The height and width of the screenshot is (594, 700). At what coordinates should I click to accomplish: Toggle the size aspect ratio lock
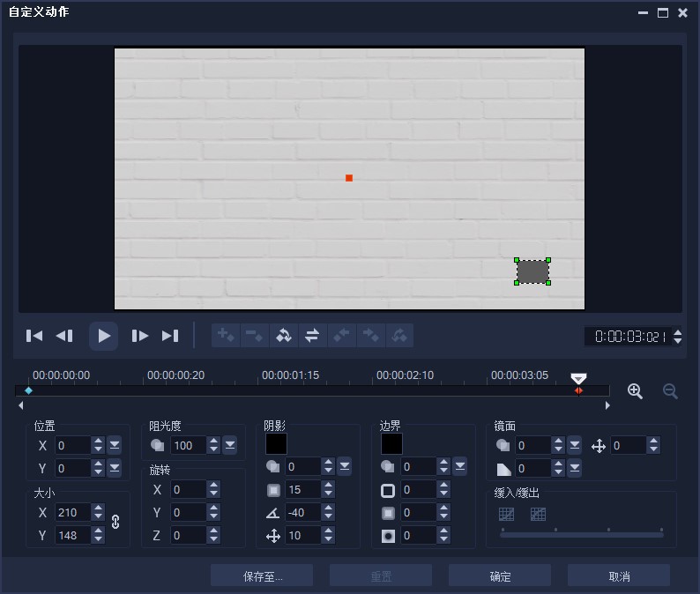coord(115,522)
